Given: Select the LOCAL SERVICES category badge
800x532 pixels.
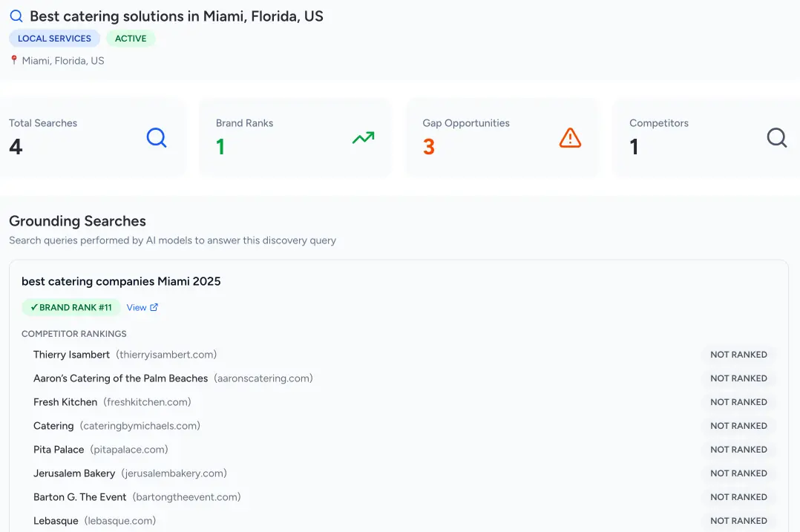Looking at the screenshot, I should 54,38.
